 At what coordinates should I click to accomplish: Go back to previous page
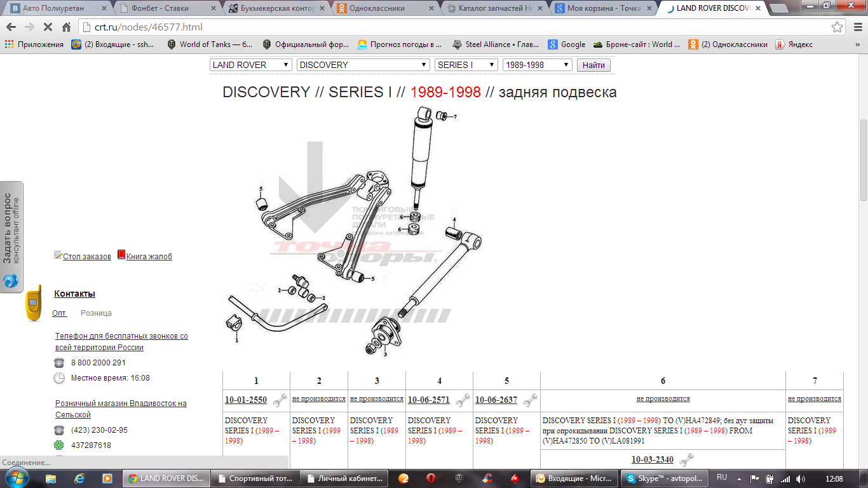coord(11,27)
